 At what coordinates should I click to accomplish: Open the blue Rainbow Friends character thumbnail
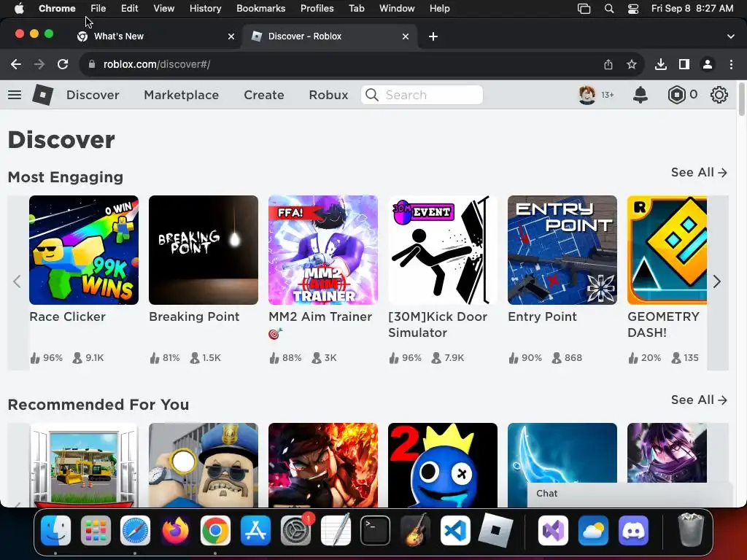443,465
